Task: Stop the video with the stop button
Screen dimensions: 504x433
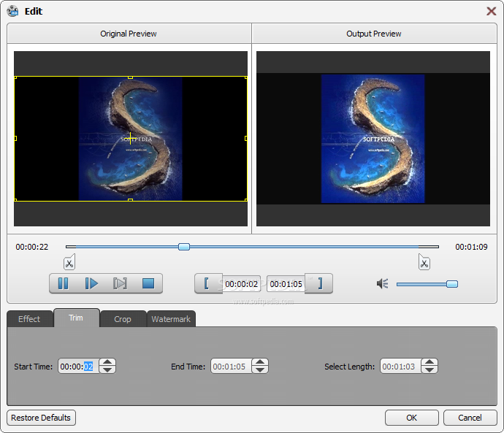Action: click(148, 283)
